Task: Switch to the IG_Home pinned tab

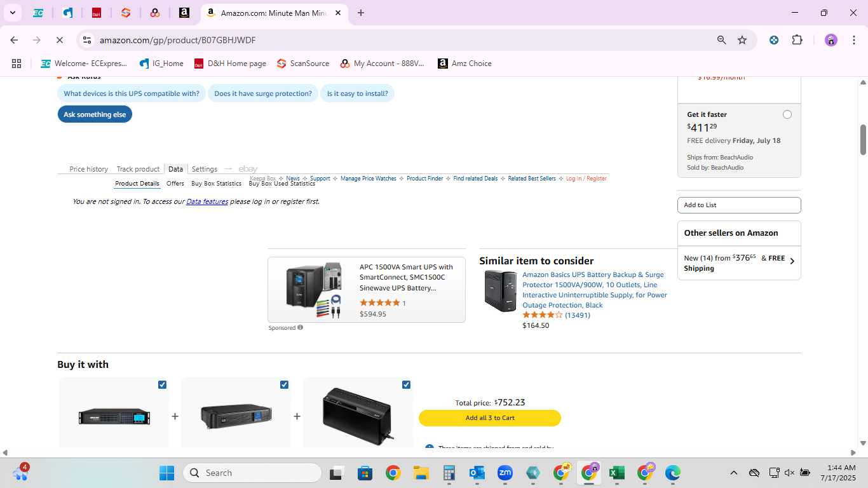Action: [67, 13]
